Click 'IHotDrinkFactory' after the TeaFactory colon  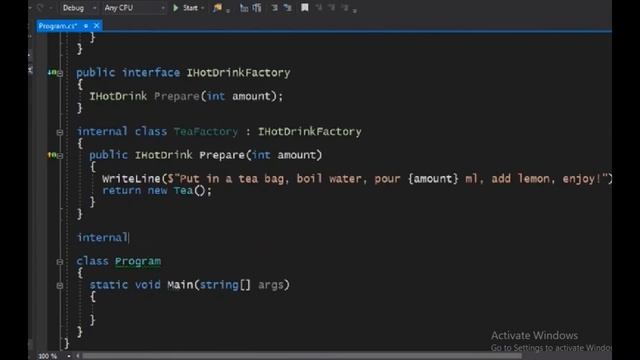[x=309, y=131]
